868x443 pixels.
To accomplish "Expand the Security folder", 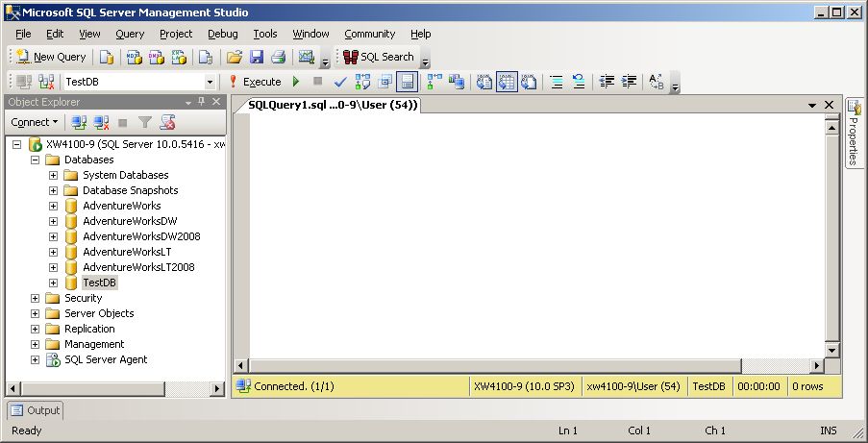I will 35,299.
